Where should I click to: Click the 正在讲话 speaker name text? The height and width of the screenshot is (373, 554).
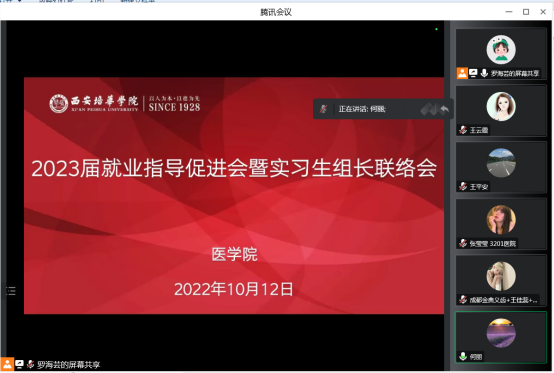pos(362,109)
